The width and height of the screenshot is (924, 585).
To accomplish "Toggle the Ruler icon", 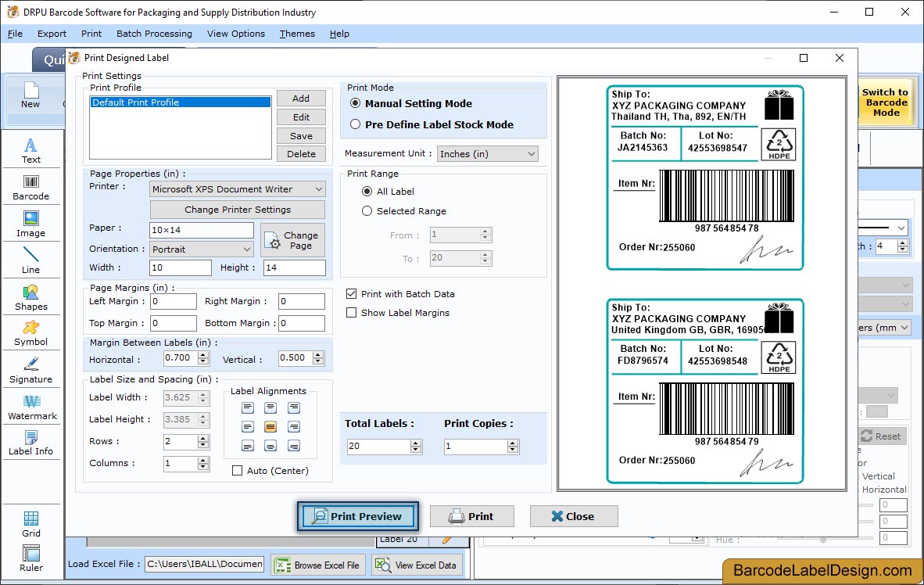I will (x=31, y=558).
